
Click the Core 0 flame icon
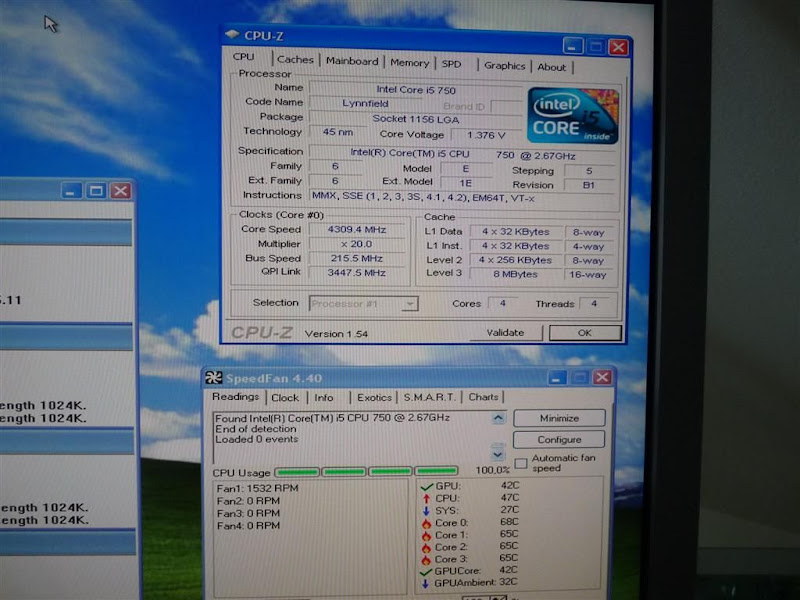pos(427,523)
